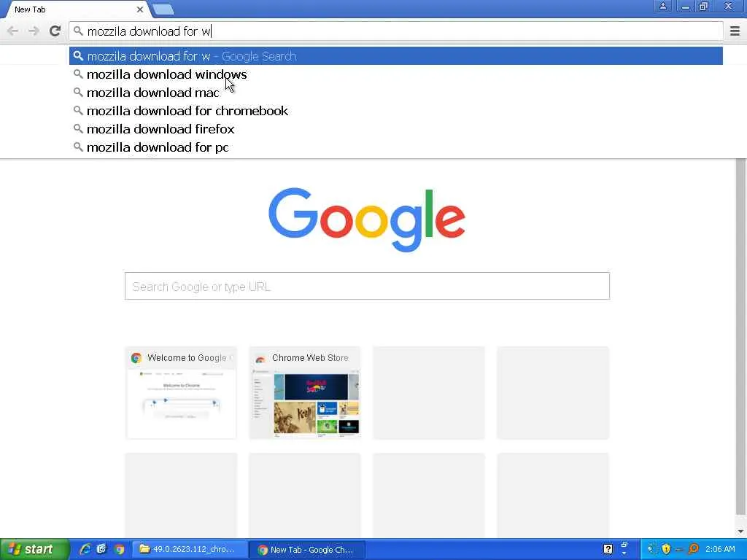Screen dimensions: 747x560
Task: Click the browser Forward arrow
Action: (x=34, y=31)
